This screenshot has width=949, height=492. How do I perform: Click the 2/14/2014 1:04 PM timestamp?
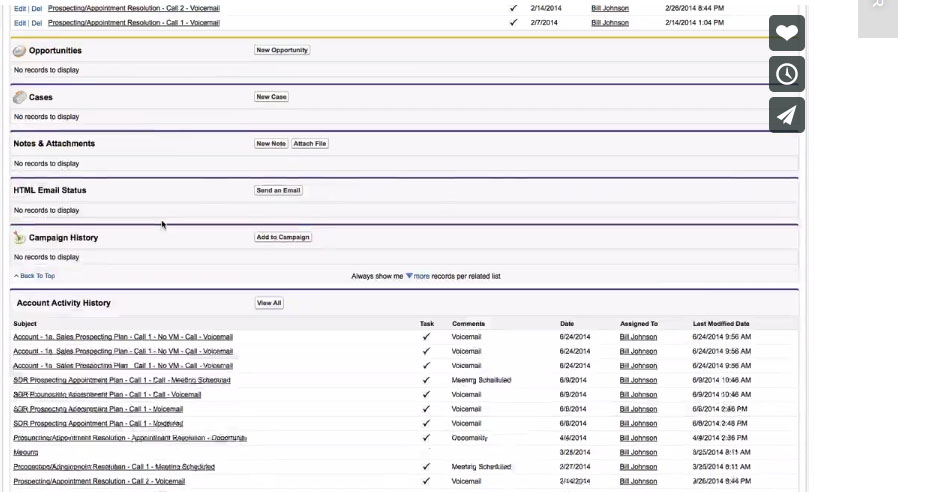point(694,23)
